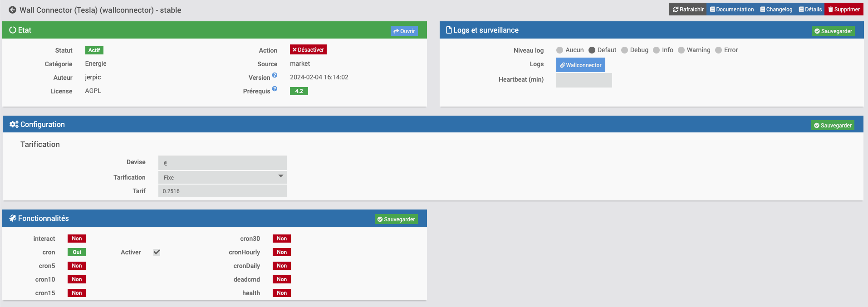This screenshot has height=307, width=868.
Task: Choose Warning log level radio button
Action: pos(681,50)
